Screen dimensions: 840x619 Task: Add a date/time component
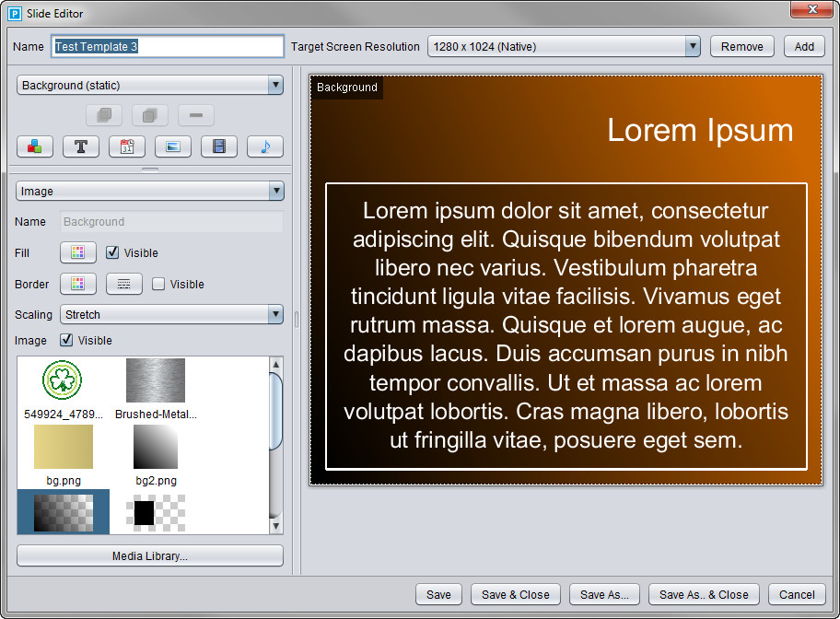(x=127, y=146)
